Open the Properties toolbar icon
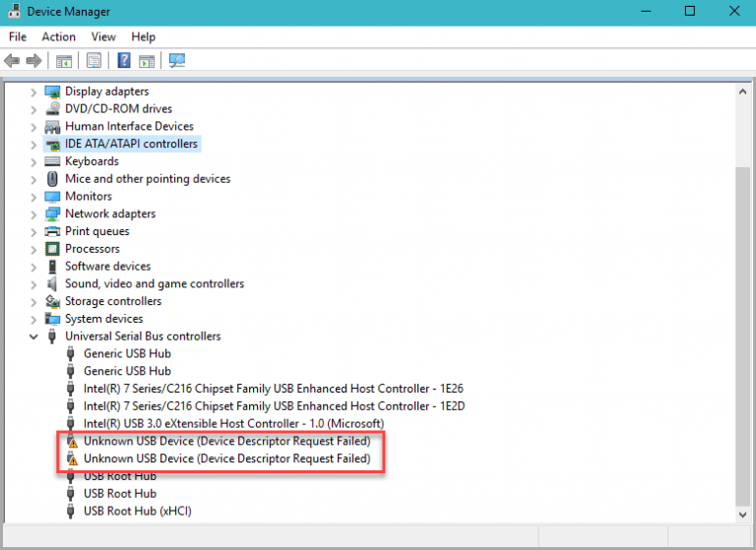This screenshot has height=550, width=756. click(x=94, y=61)
